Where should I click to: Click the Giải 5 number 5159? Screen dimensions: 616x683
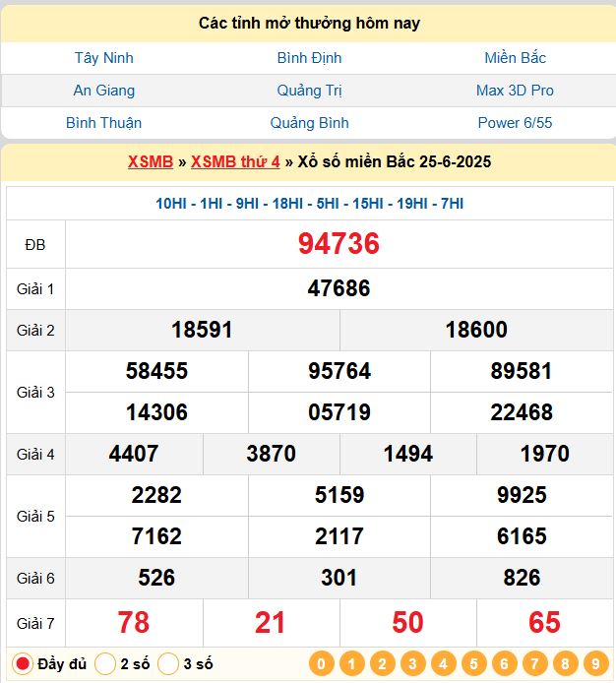tap(339, 495)
